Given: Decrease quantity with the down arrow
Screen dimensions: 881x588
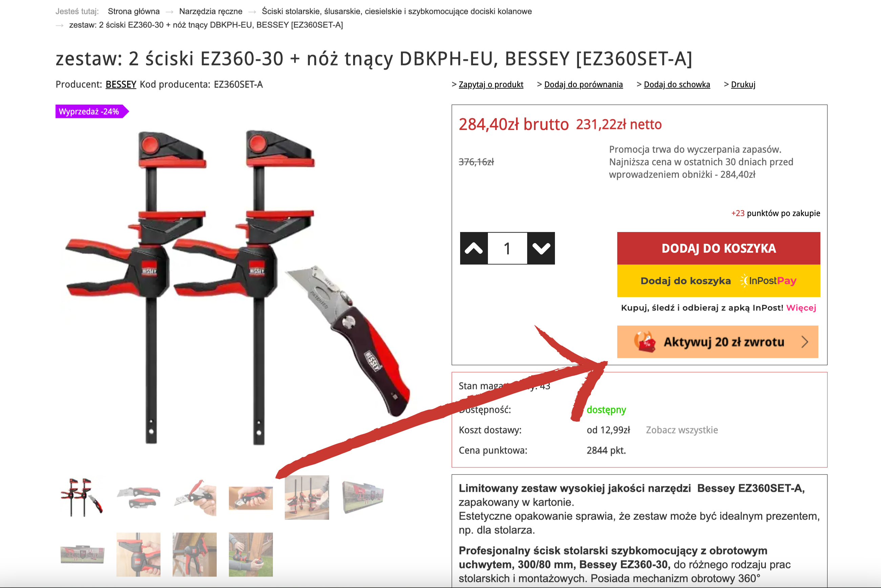Looking at the screenshot, I should (541, 248).
